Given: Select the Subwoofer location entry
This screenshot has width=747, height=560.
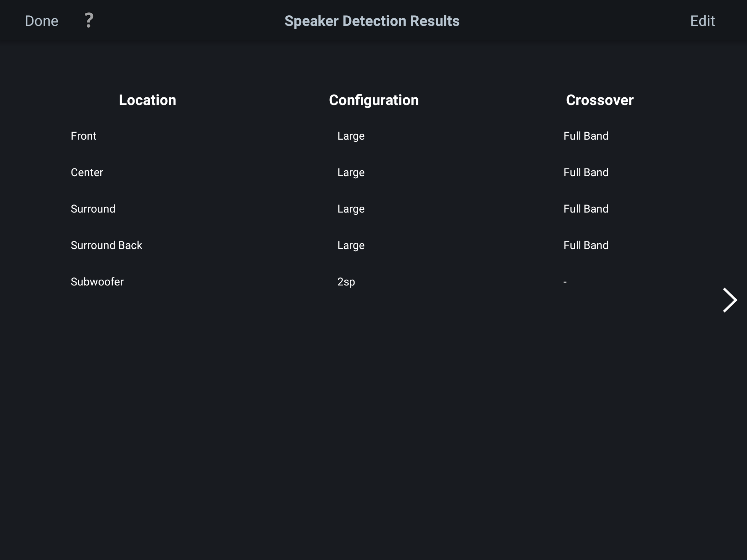Looking at the screenshot, I should [x=97, y=282].
